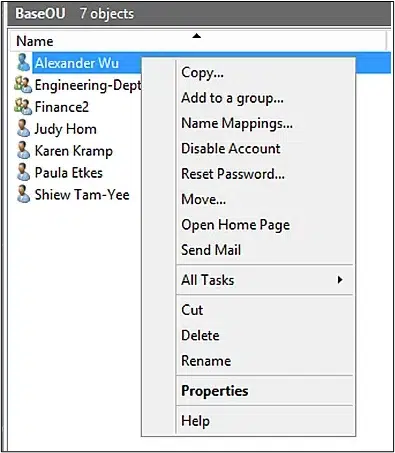This screenshot has height=453, width=395.
Task: Select the Shiew Tam-Yee user
Action: click(x=82, y=195)
